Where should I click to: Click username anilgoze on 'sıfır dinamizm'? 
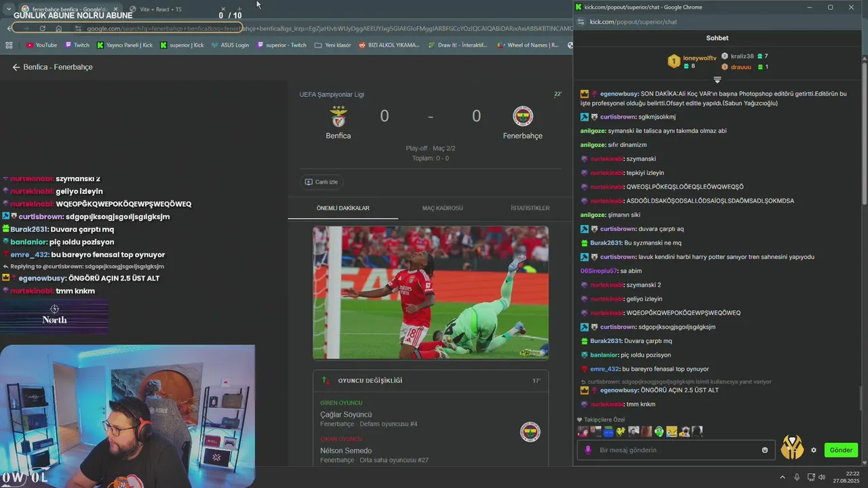[593, 145]
